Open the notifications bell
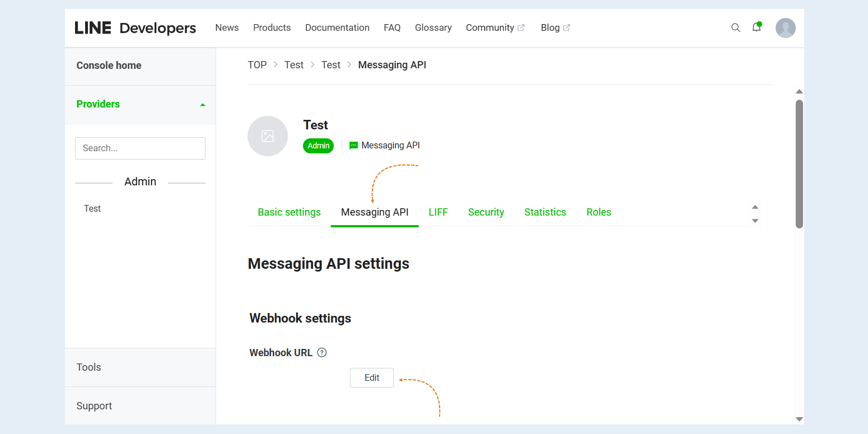Image resolution: width=868 pixels, height=434 pixels. click(757, 27)
